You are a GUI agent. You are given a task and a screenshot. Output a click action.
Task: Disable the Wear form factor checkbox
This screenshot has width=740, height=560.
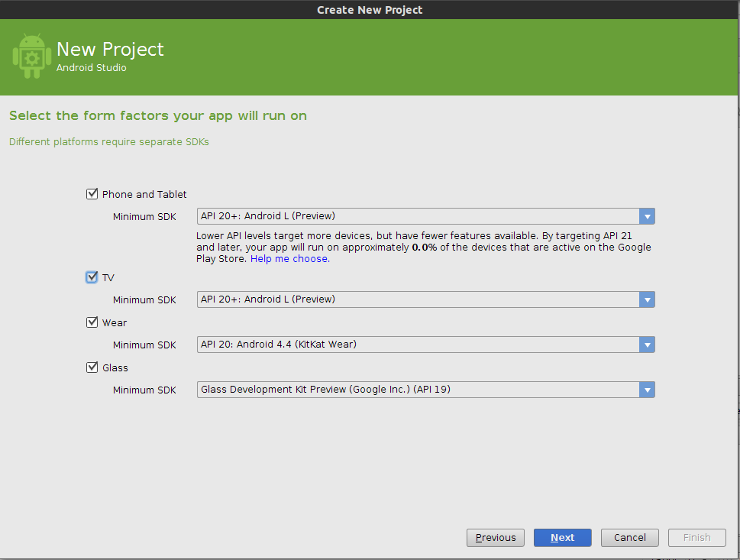(92, 322)
